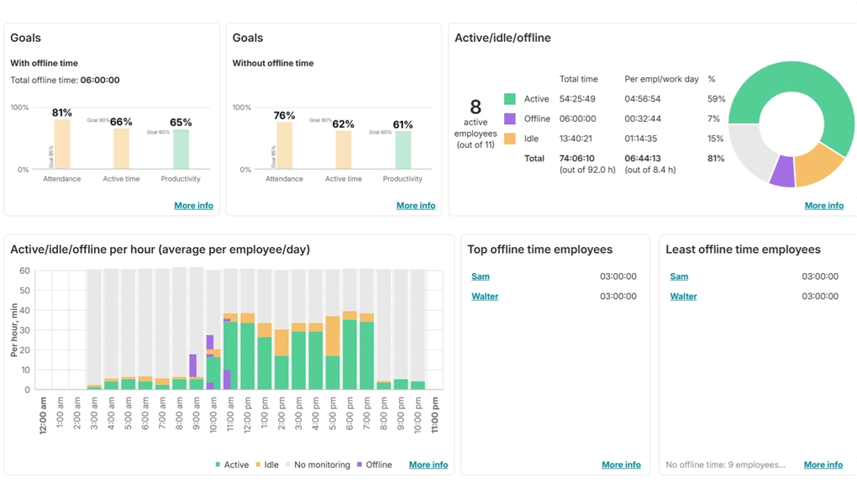The height and width of the screenshot is (504, 857).
Task: Click the Active total time value 54:25:49
Action: click(577, 99)
